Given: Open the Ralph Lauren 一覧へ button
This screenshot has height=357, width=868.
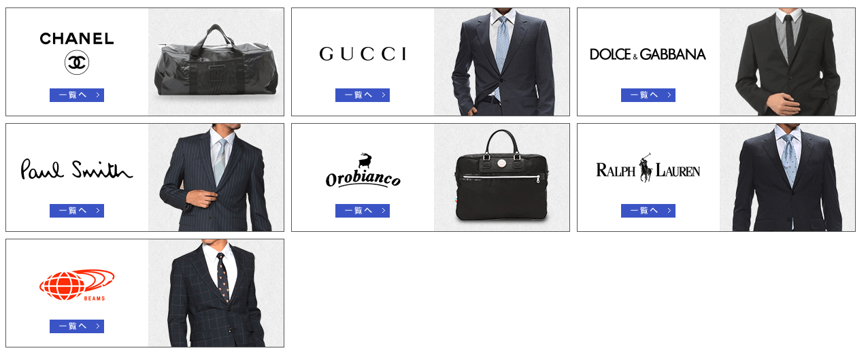Looking at the screenshot, I should [648, 211].
